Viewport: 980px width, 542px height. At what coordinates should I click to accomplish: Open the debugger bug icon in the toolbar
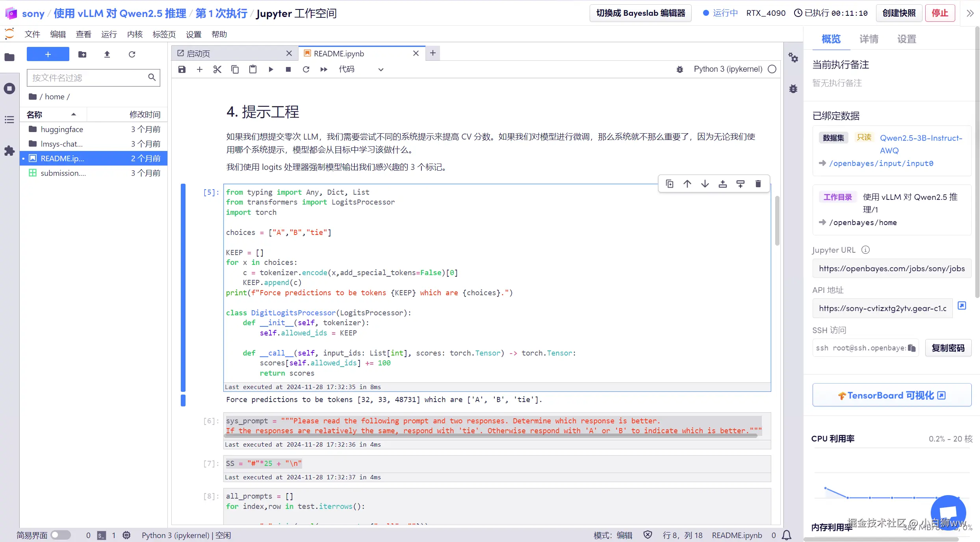tap(680, 69)
